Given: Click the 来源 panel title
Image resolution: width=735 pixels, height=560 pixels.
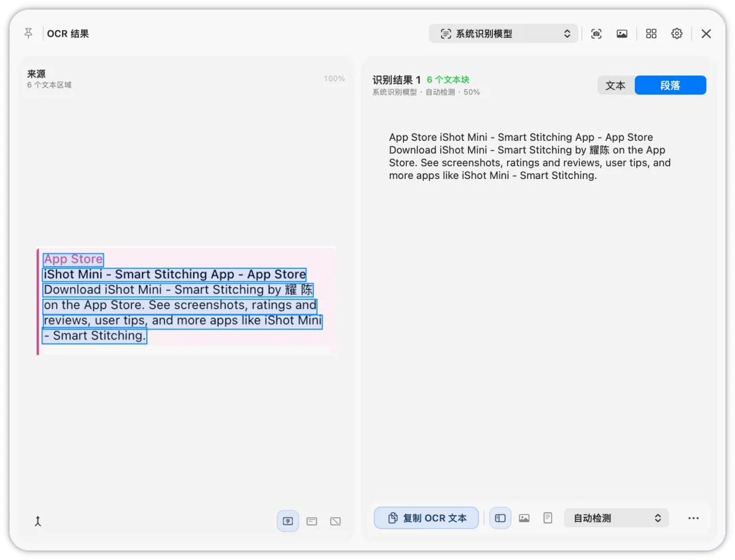Looking at the screenshot, I should (x=36, y=73).
